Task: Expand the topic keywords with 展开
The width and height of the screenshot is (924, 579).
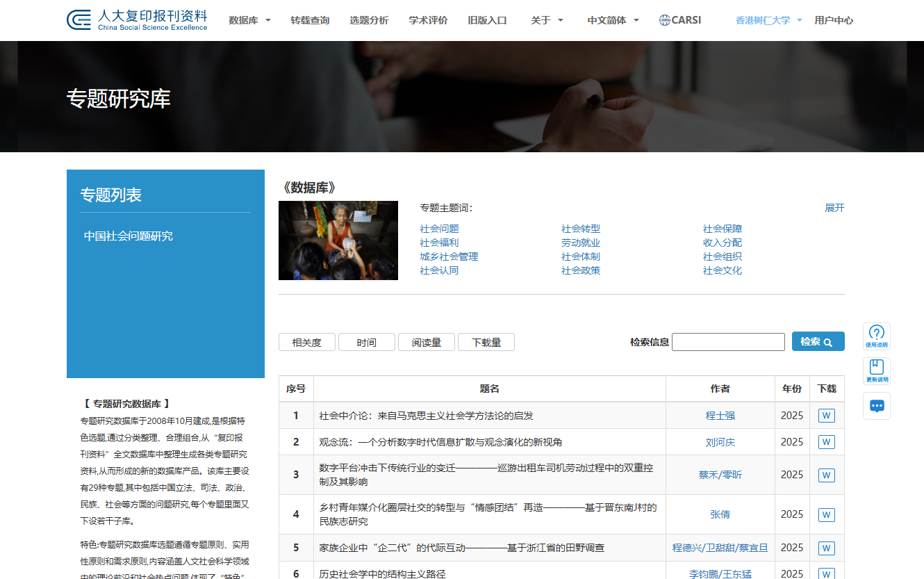Action: (x=834, y=208)
